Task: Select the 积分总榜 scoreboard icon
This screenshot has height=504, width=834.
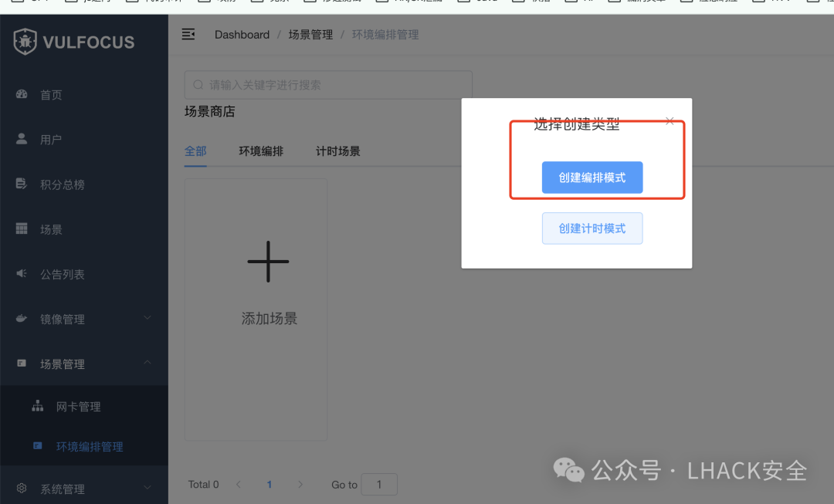Action: [22, 184]
